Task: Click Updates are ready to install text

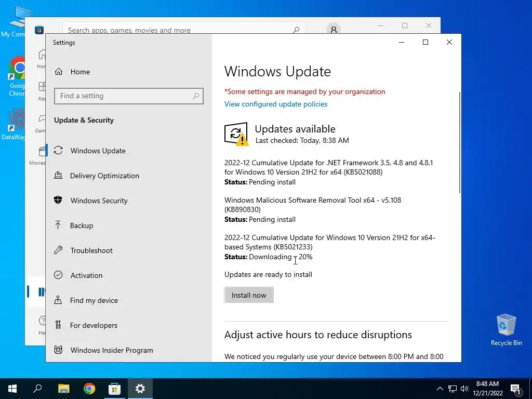Action: click(x=268, y=274)
